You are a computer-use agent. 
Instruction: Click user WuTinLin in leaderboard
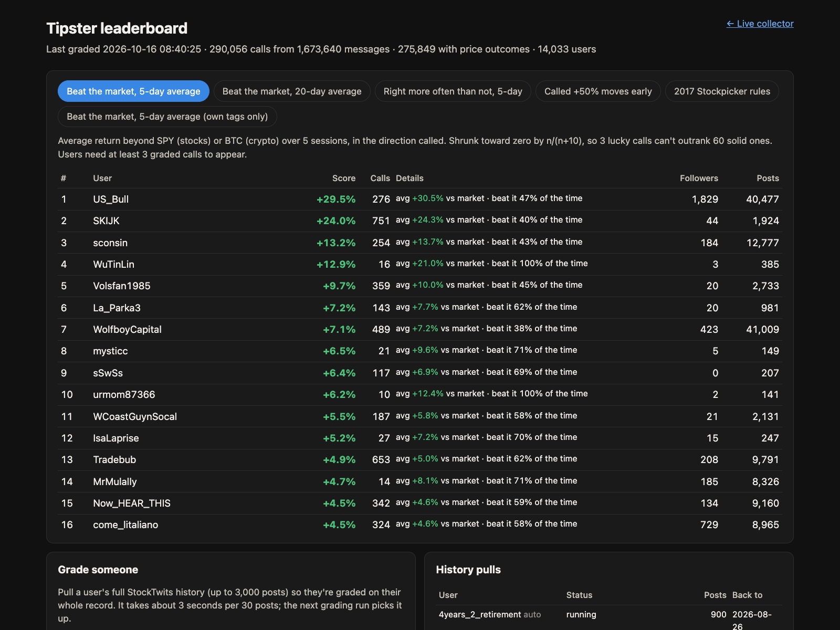pos(113,265)
